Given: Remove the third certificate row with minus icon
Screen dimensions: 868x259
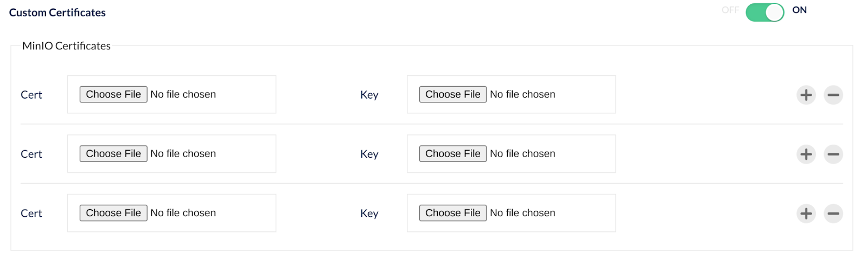Looking at the screenshot, I should 833,213.
